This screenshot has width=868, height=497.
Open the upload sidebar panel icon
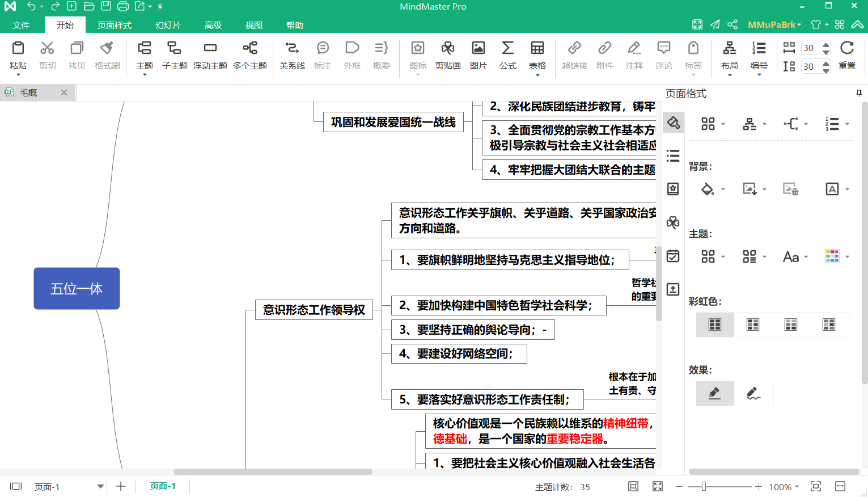click(673, 289)
